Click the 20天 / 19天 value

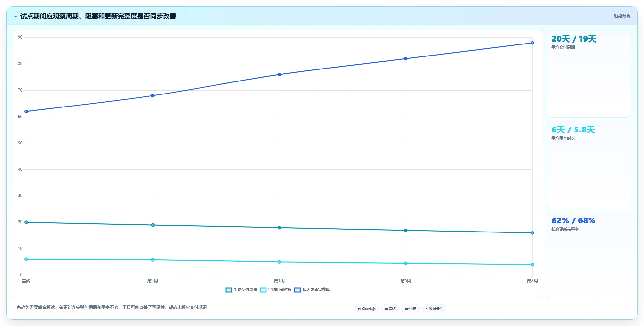tap(574, 39)
